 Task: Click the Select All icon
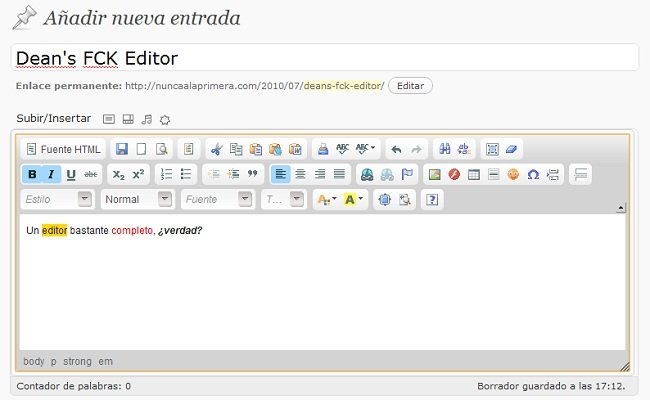tap(492, 149)
